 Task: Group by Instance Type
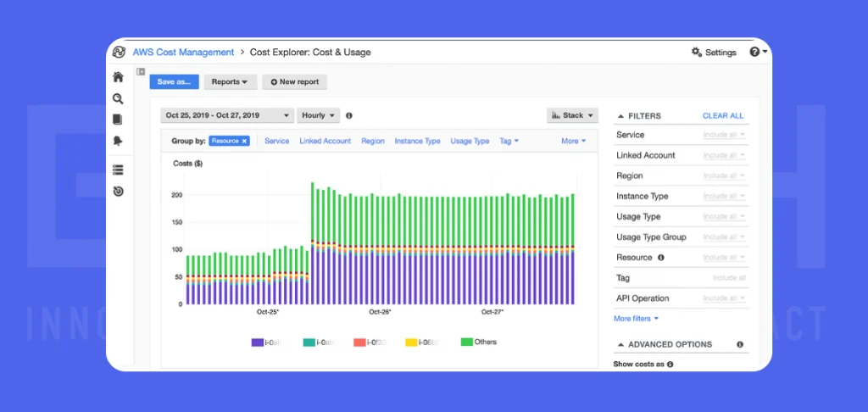(x=417, y=142)
